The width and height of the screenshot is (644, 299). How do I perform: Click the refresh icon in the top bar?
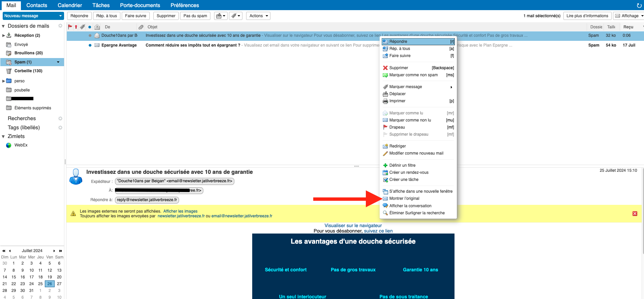click(639, 5)
